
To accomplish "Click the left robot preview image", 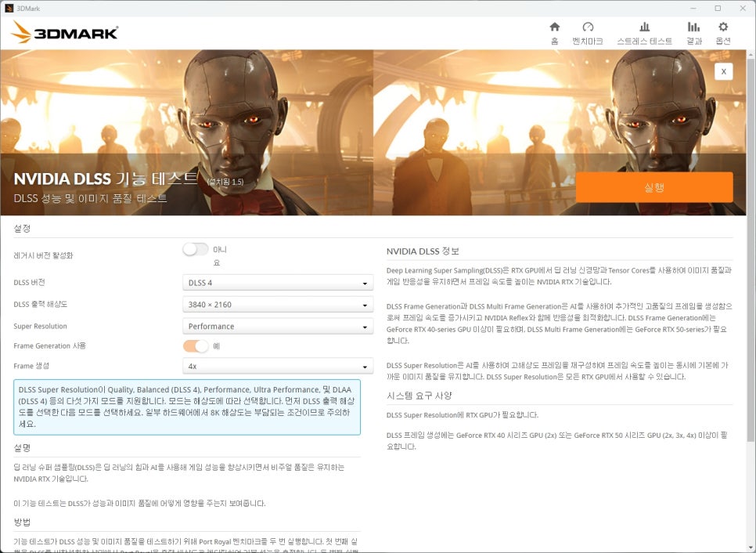I will coord(186,132).
